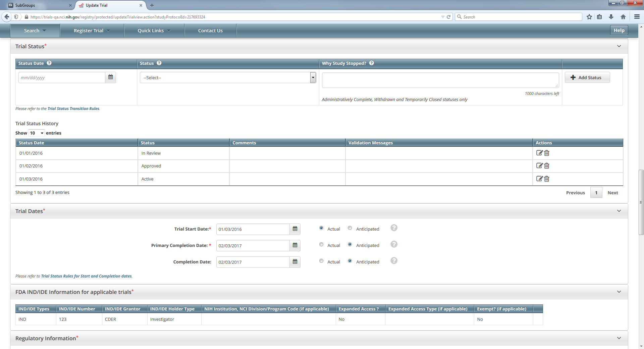Set Trial Start Date as Anticipated

(x=350, y=228)
